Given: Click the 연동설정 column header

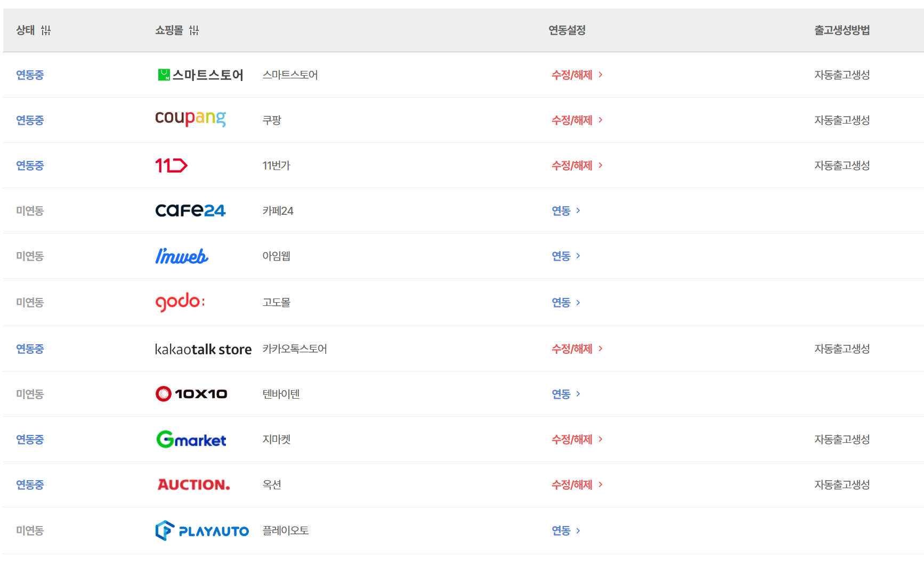Looking at the screenshot, I should click(567, 30).
